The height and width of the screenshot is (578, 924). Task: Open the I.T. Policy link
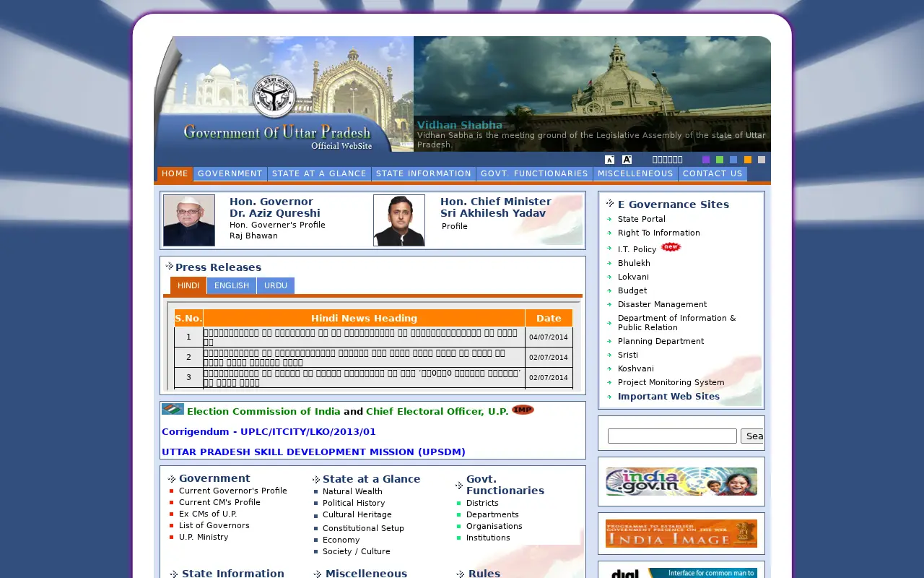[x=637, y=249]
